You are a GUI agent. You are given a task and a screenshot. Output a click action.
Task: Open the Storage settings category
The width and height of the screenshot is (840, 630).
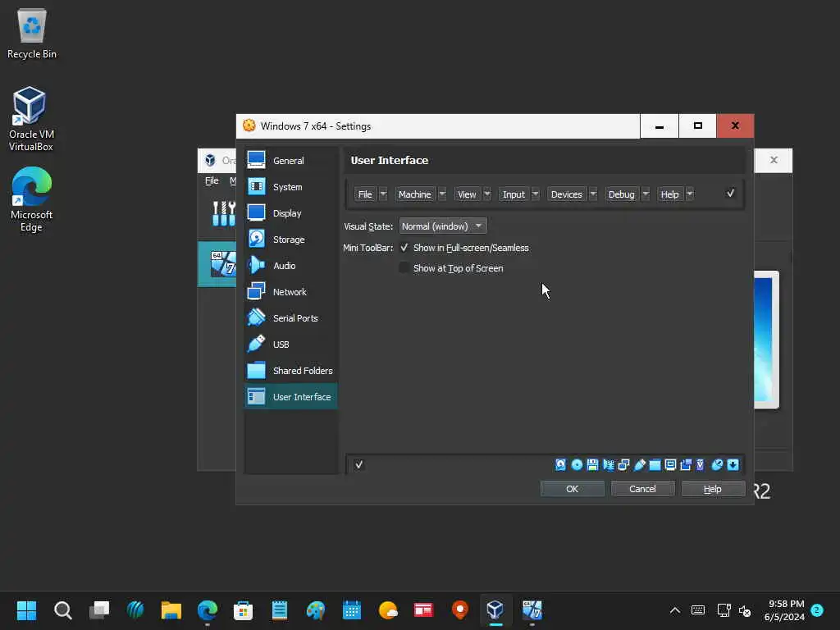pyautogui.click(x=291, y=239)
